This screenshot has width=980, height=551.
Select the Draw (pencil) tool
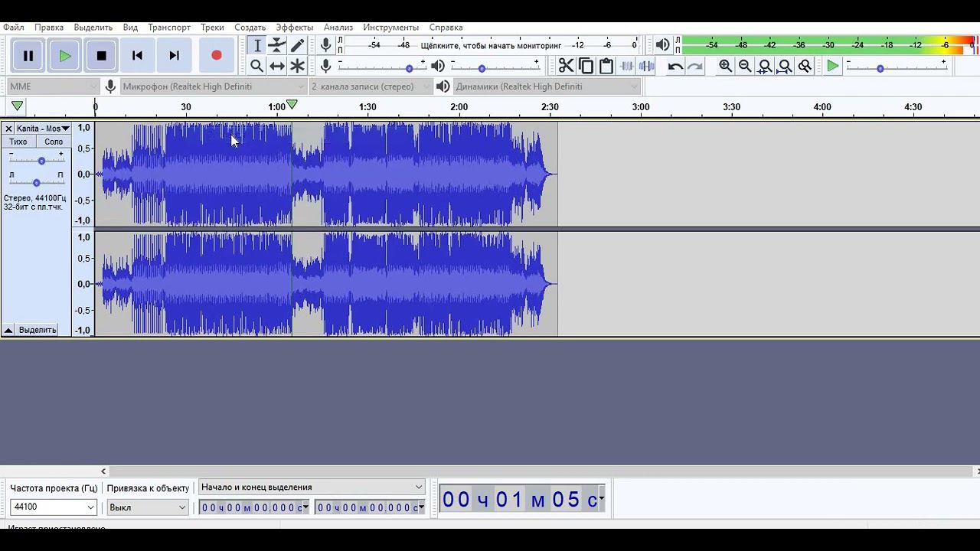coord(297,46)
